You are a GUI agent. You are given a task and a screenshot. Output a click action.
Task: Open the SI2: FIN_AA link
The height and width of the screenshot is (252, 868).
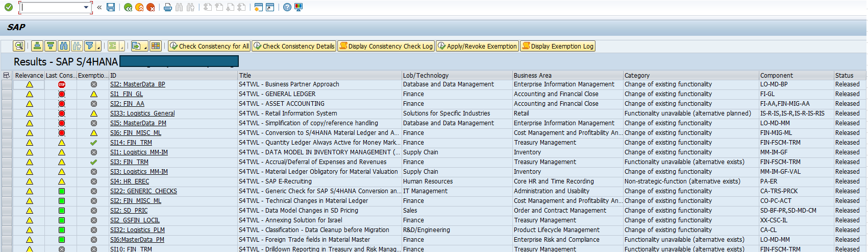tap(127, 104)
